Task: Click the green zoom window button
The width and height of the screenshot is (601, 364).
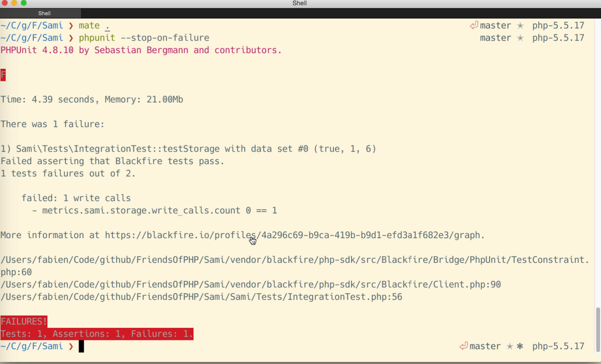Action: click(24, 4)
